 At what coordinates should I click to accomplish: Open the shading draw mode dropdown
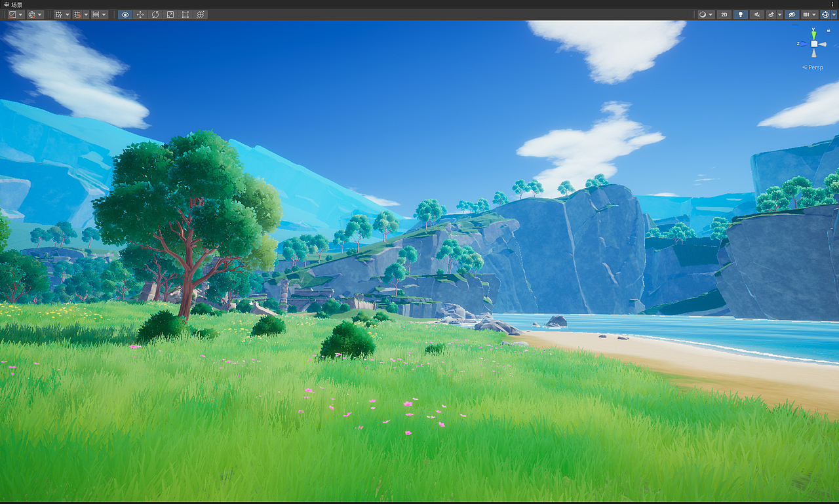point(706,14)
